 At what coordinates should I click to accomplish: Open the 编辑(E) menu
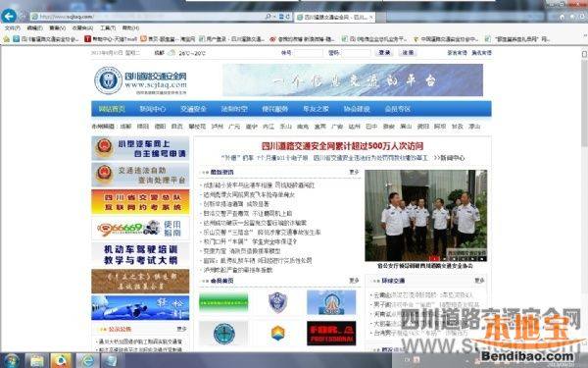(34, 28)
